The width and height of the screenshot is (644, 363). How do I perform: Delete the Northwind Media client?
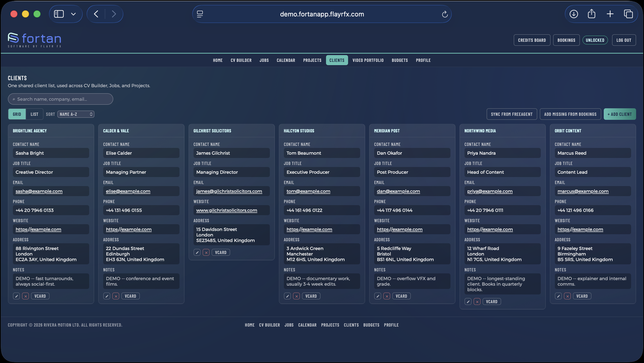point(477,302)
